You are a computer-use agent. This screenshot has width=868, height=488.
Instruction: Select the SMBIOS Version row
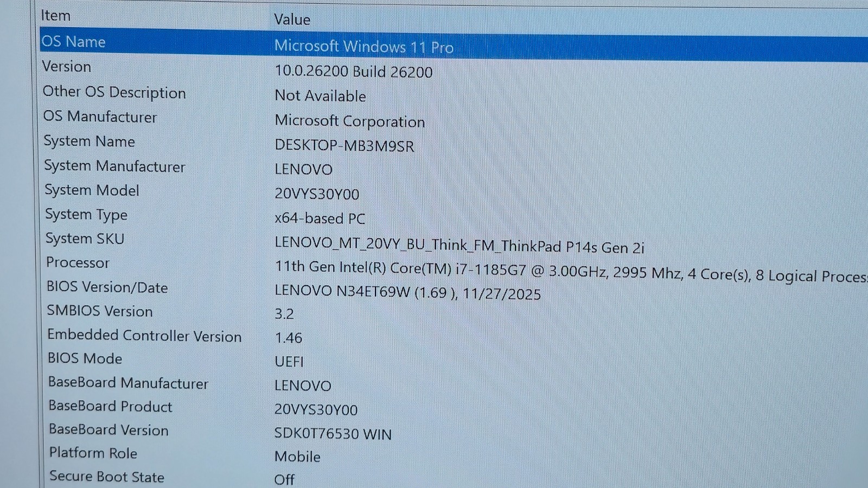pyautogui.click(x=100, y=311)
